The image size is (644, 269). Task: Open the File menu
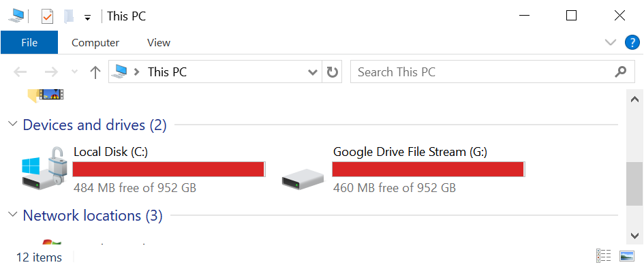(x=29, y=42)
